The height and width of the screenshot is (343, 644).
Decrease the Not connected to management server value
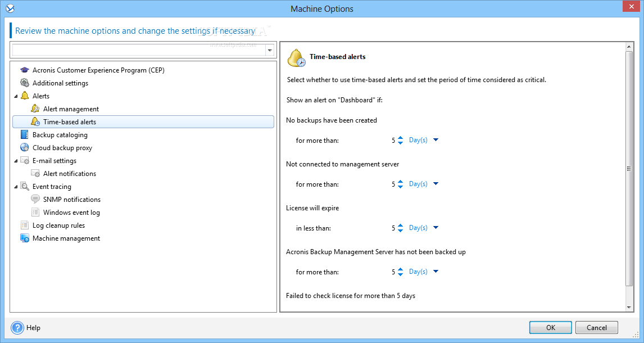(401, 187)
